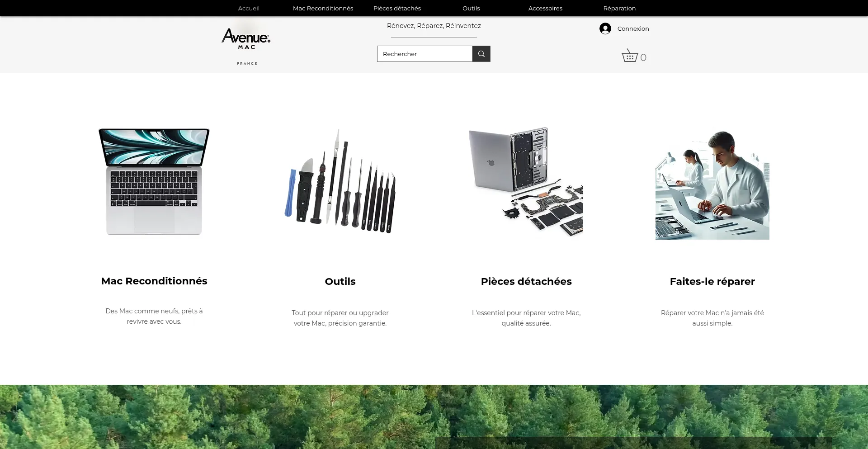Screen dimensions: 868x449
Task: Click the Connexion login link
Action: 633,28
